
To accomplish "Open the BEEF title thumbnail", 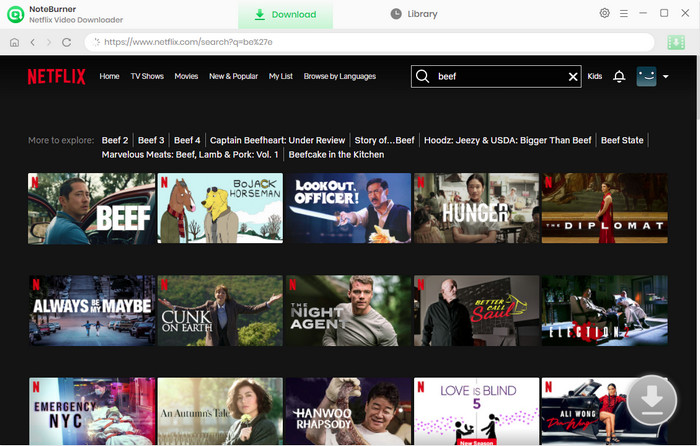I will tap(92, 208).
